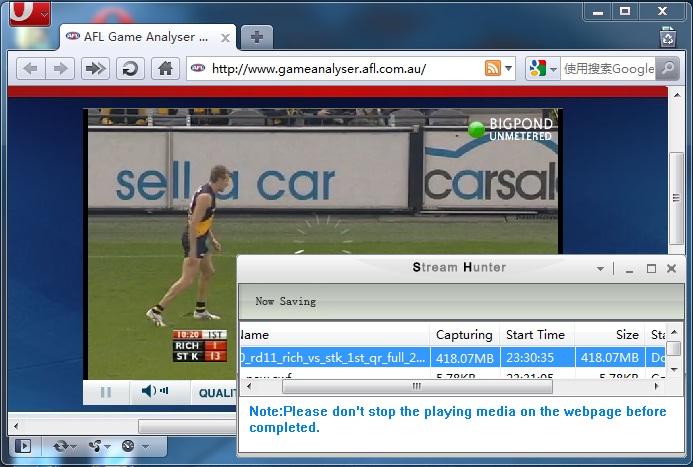The image size is (693, 467).
Task: Open the Opera main menu button
Action: (x=30, y=13)
